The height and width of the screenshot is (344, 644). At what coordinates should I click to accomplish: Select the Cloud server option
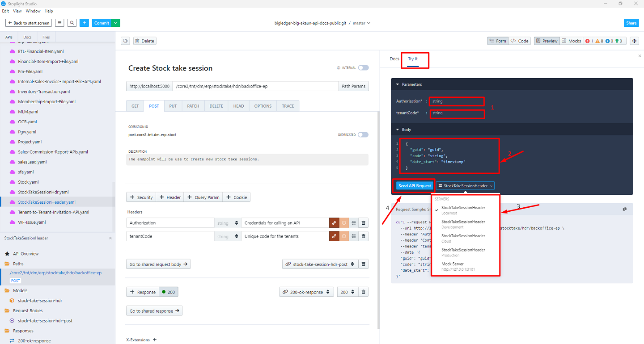[x=465, y=238]
